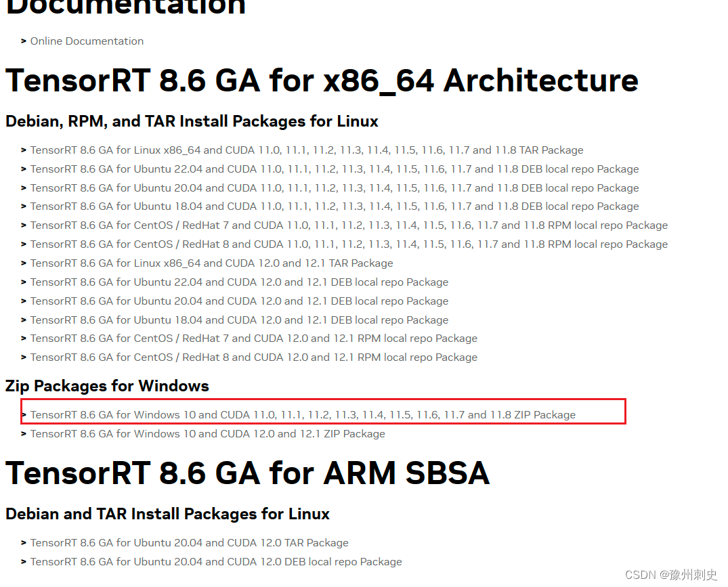The image size is (728, 587).
Task: Select 'Zip Packages for Windows' heading
Action: pos(107,386)
